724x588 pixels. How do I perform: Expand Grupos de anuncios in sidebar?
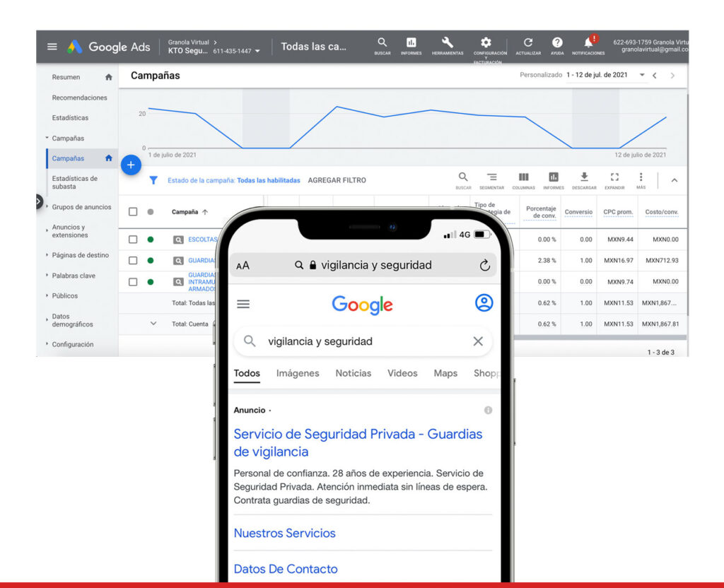[x=81, y=207]
